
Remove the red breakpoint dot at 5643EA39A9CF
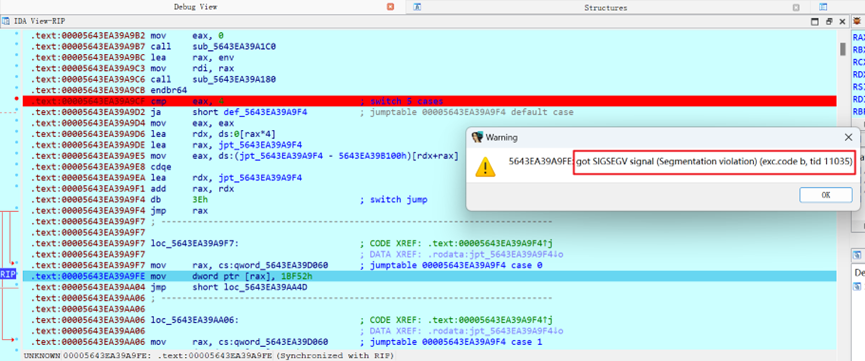(16, 99)
